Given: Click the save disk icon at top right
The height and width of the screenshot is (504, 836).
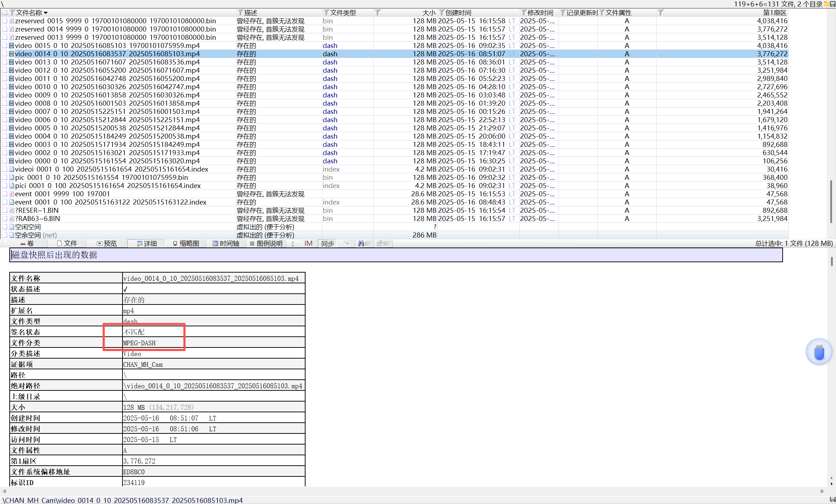Looking at the screenshot, I should (832, 4).
